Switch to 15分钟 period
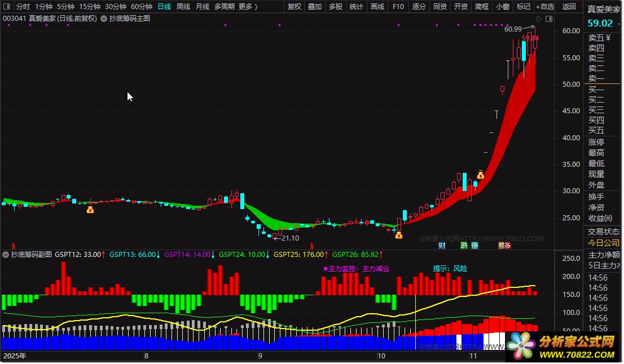This screenshot has width=624, height=364. coord(90,7)
